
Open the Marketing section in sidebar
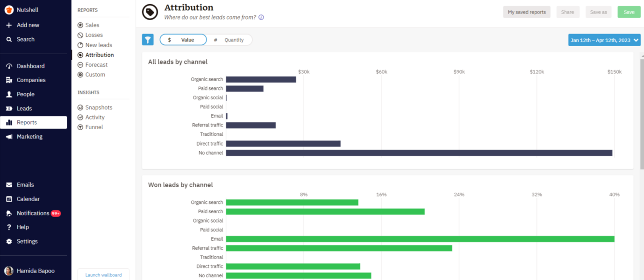(x=30, y=136)
